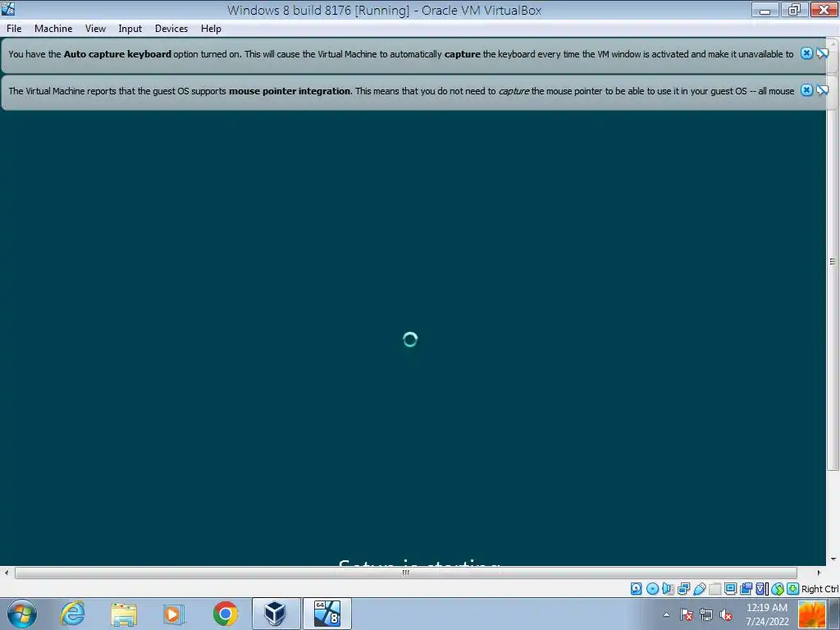Open the Input menu
Viewport: 840px width, 630px height.
(x=130, y=29)
